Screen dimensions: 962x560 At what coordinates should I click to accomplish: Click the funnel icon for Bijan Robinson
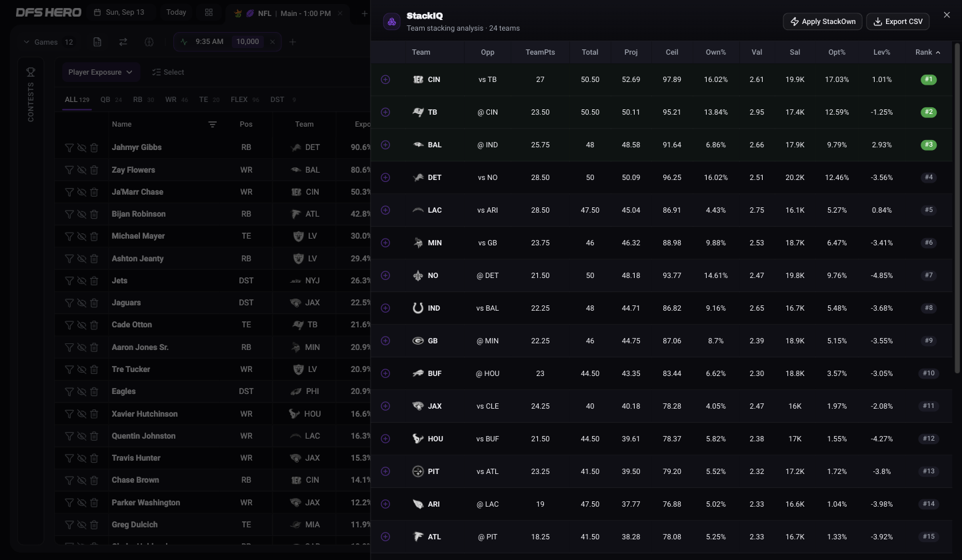(x=69, y=214)
